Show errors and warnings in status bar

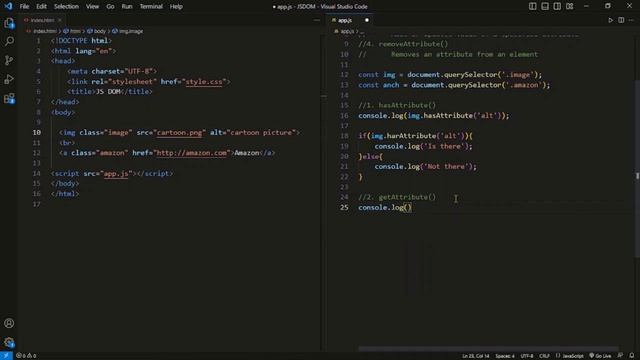click(x=26, y=356)
